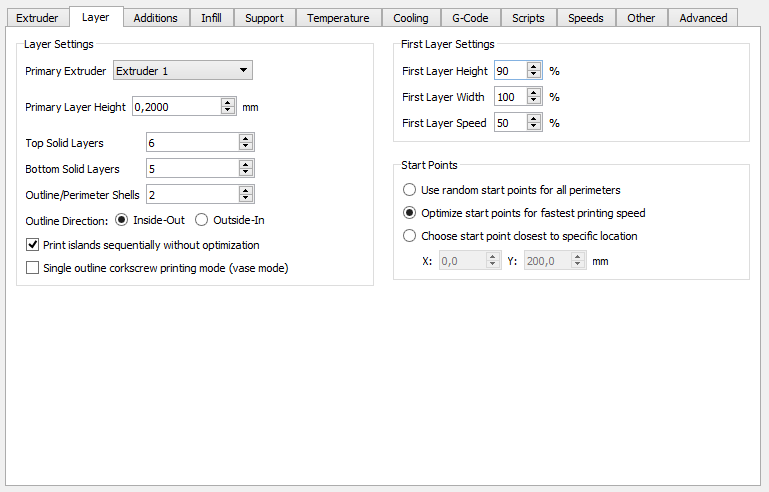Increase First Layer Height spinner up arrow
The width and height of the screenshot is (769, 492).
point(534,67)
